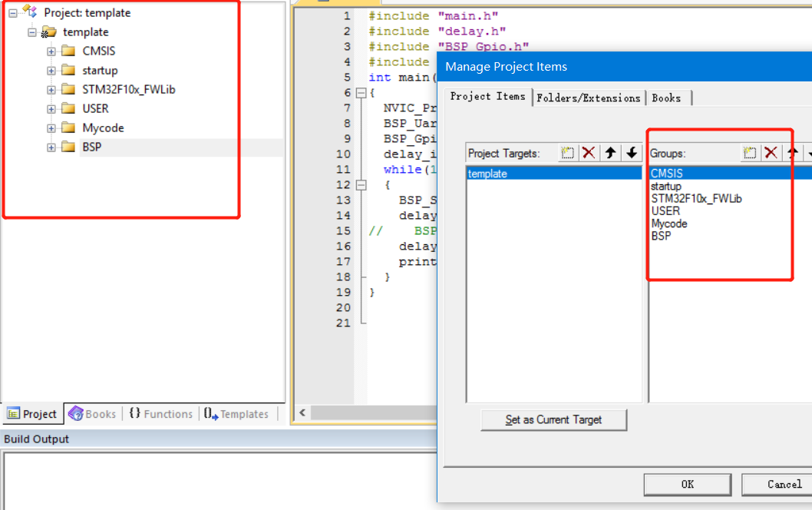This screenshot has height=510, width=812.
Task: Select the CMSIS label in project tree
Action: point(99,51)
